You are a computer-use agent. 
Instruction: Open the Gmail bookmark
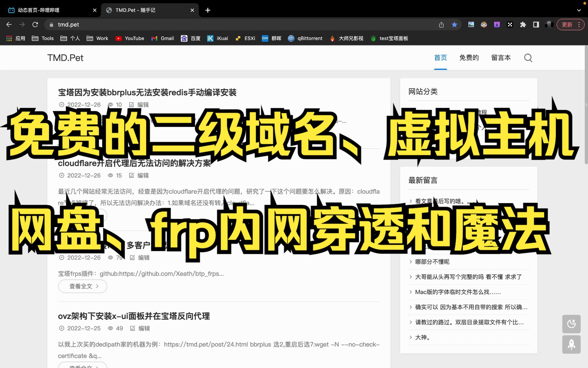162,38
